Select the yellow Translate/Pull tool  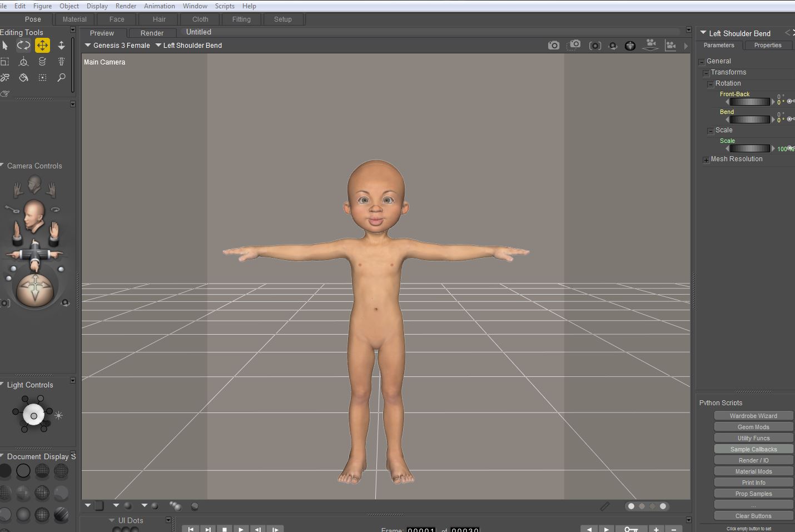pyautogui.click(x=42, y=46)
